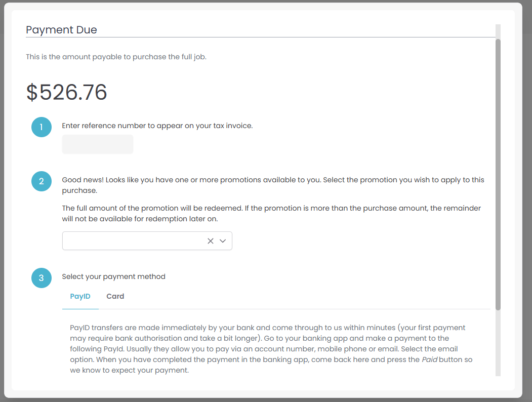
Task: Click the 'amount payable to purchase' description
Action: click(x=116, y=57)
